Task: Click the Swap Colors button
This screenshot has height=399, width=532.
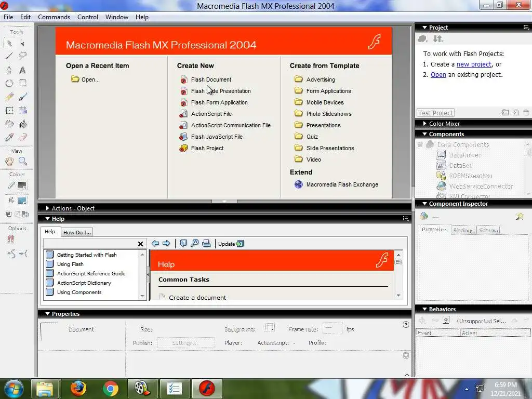Action: [25, 214]
